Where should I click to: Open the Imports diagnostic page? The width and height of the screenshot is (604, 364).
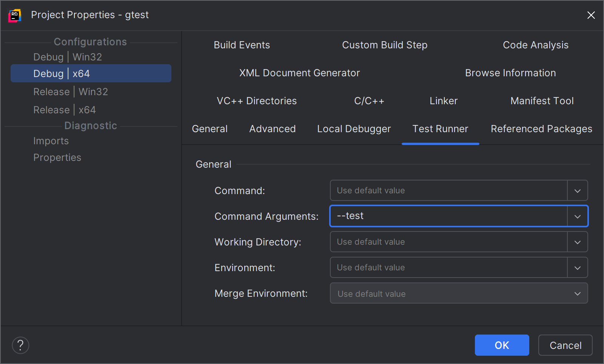point(51,140)
